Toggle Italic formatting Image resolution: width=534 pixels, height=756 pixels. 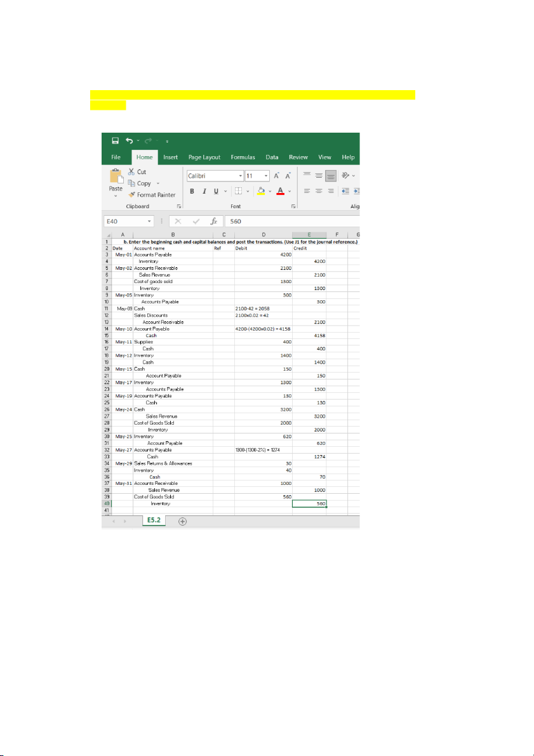[x=203, y=191]
